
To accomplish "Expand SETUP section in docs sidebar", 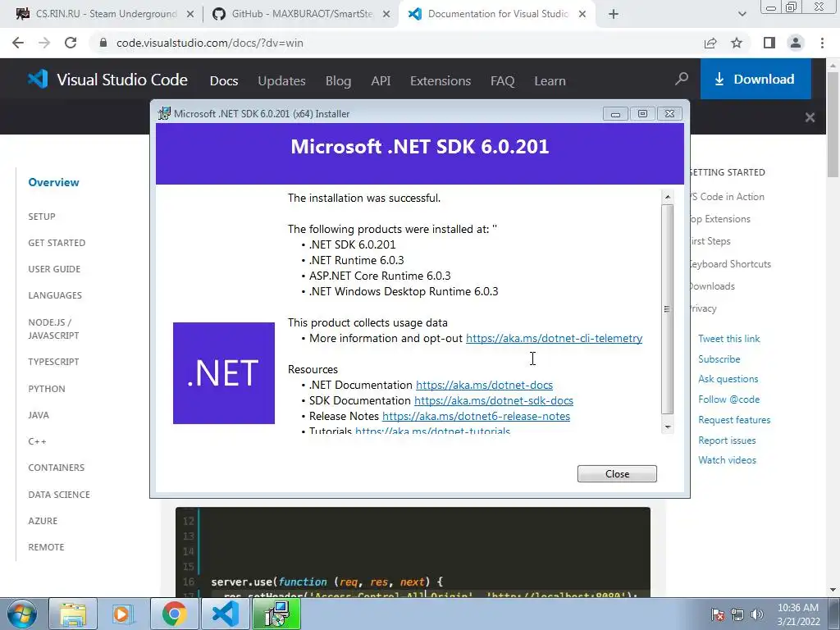I will point(42,217).
